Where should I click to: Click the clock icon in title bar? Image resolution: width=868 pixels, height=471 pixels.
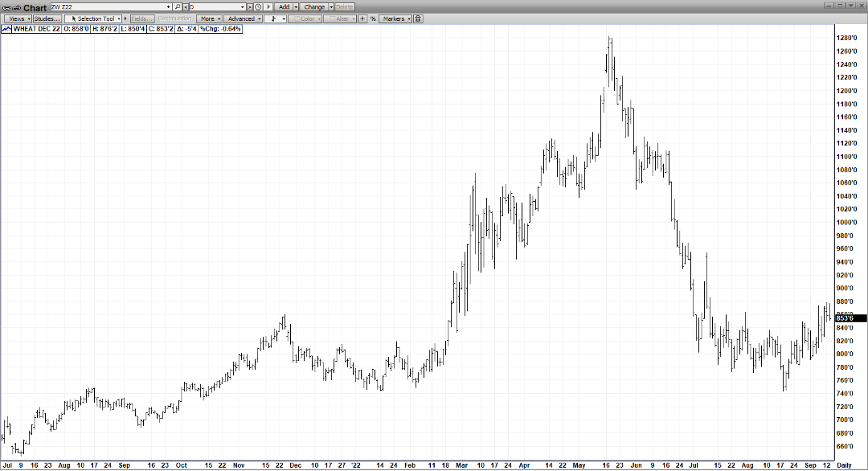point(258,6)
